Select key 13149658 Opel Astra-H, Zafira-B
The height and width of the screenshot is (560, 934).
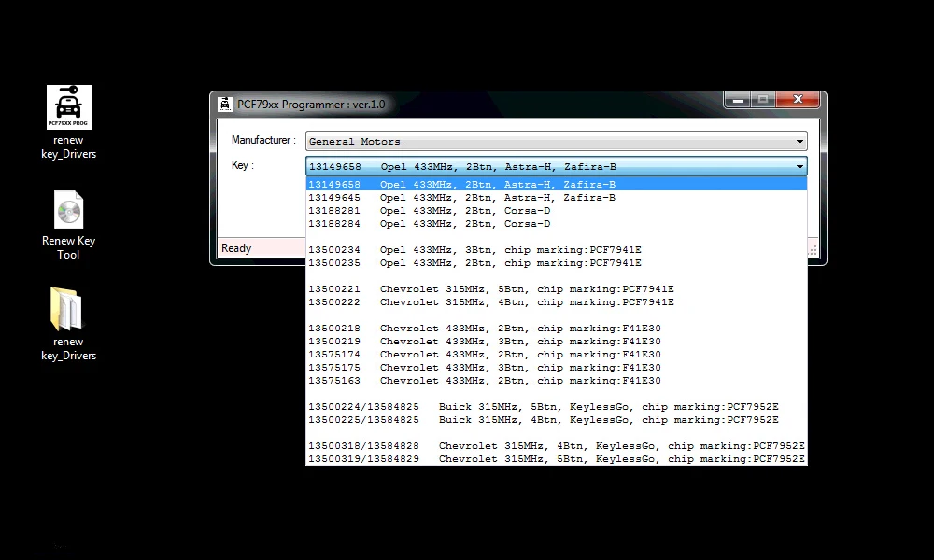point(557,185)
